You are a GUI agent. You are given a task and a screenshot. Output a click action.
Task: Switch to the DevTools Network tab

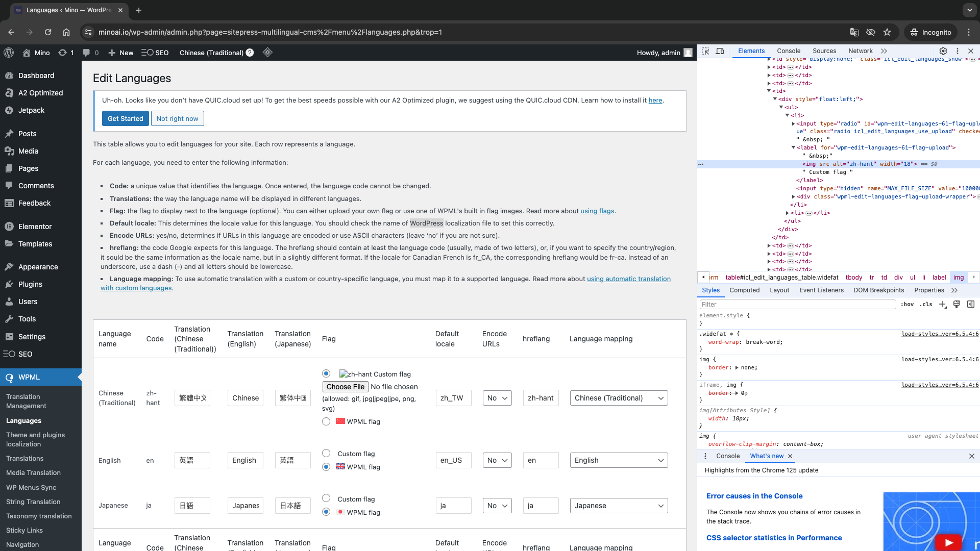tap(861, 51)
